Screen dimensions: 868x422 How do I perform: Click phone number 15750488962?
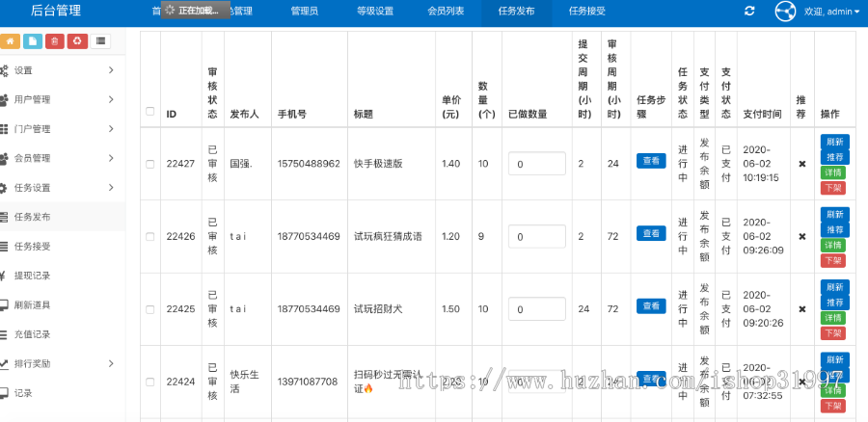pyautogui.click(x=309, y=164)
